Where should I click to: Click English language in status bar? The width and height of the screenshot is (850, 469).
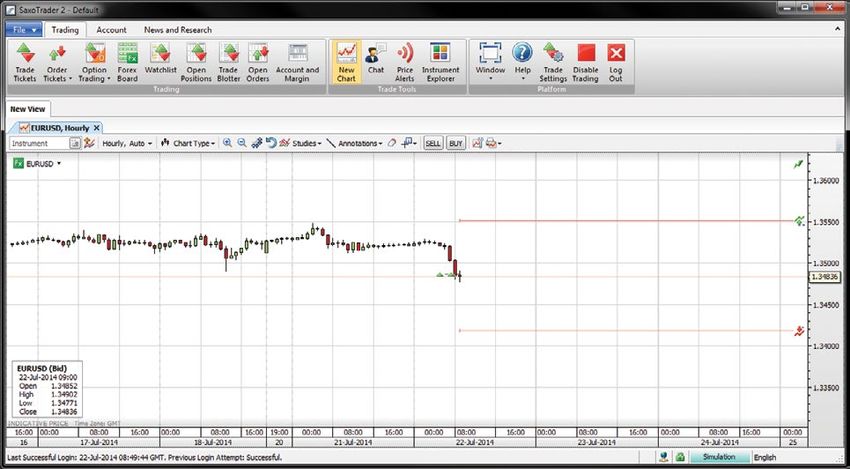[x=765, y=457]
